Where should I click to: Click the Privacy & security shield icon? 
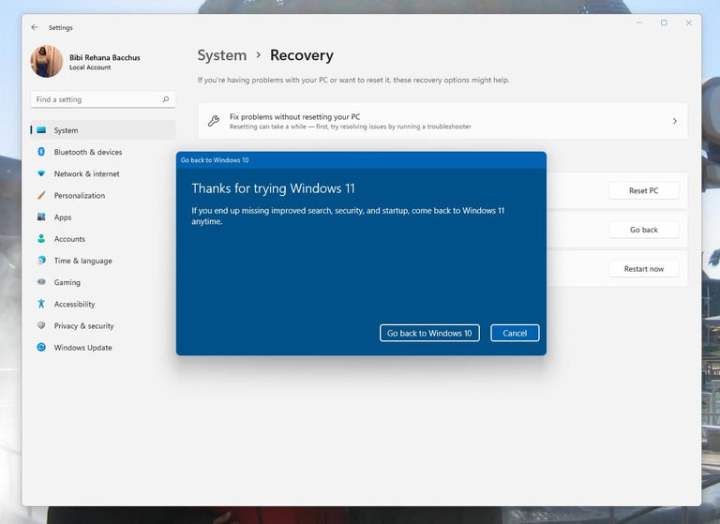41,325
